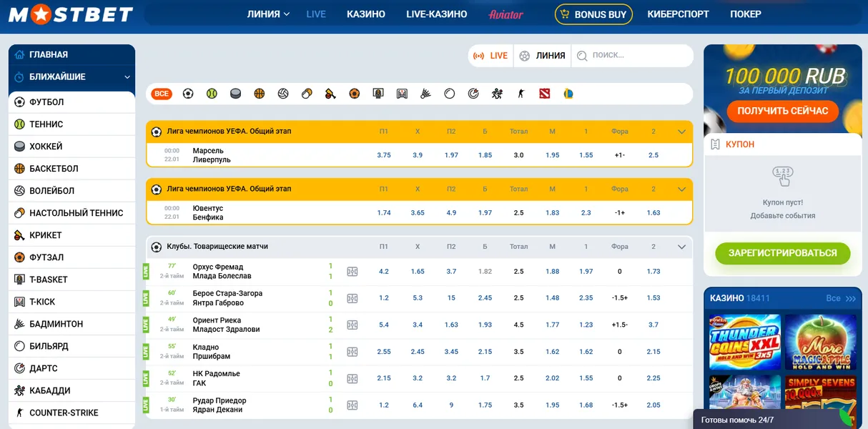Switch to the LIVE tab above events
This screenshot has width=868, height=429.
490,55
